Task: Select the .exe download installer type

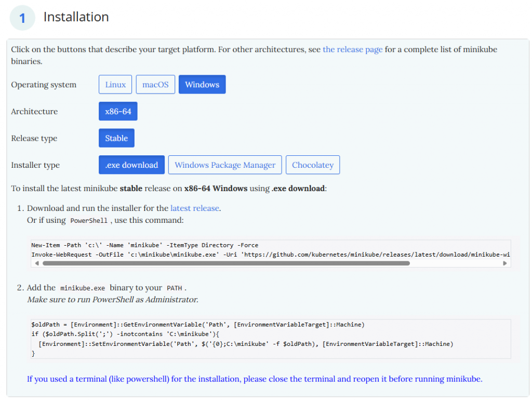Action: 131,165
